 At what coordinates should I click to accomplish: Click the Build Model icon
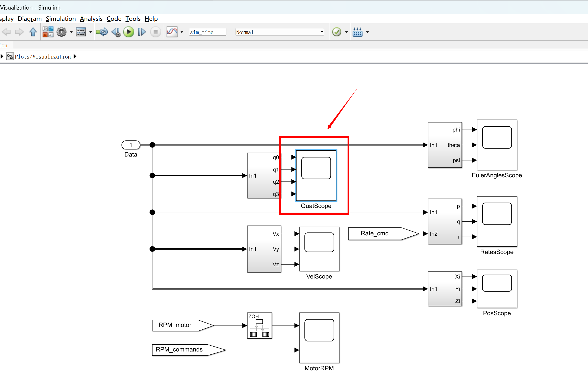click(x=357, y=32)
